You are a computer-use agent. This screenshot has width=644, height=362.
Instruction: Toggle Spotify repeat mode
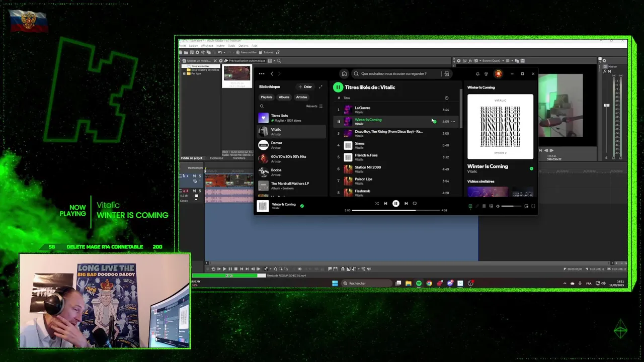tap(415, 204)
